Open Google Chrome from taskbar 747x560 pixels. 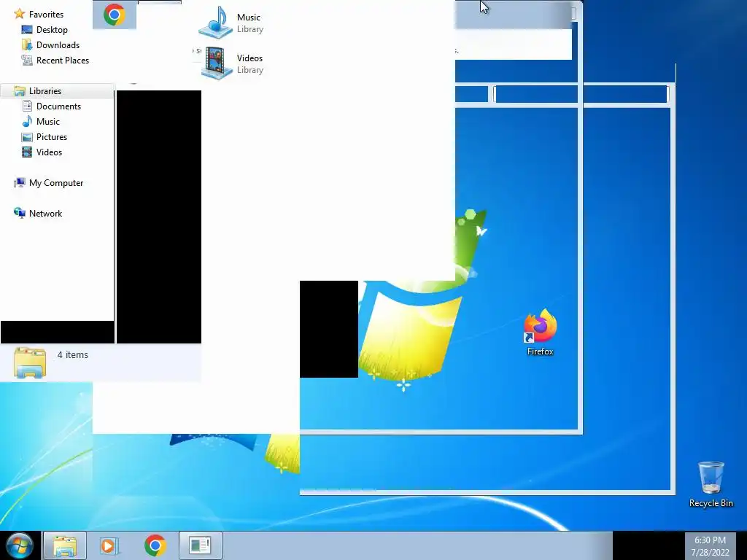click(155, 545)
